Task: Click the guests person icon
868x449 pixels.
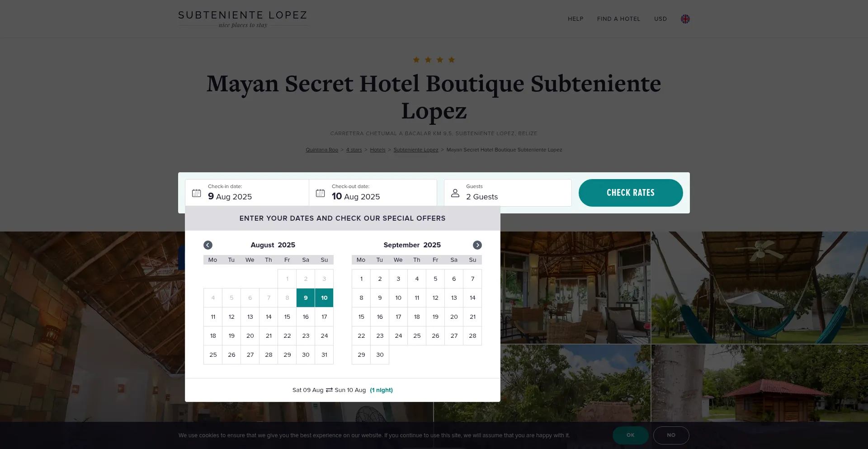Action: coord(455,193)
